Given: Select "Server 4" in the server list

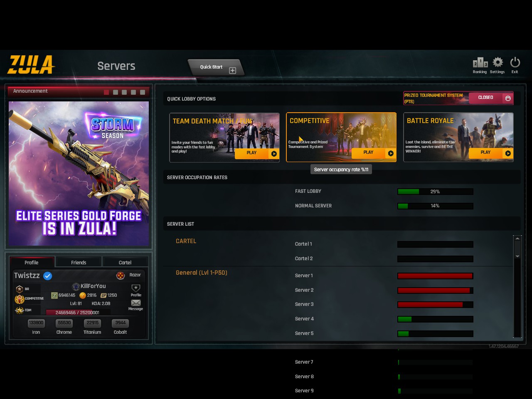Looking at the screenshot, I should pyautogui.click(x=304, y=319).
